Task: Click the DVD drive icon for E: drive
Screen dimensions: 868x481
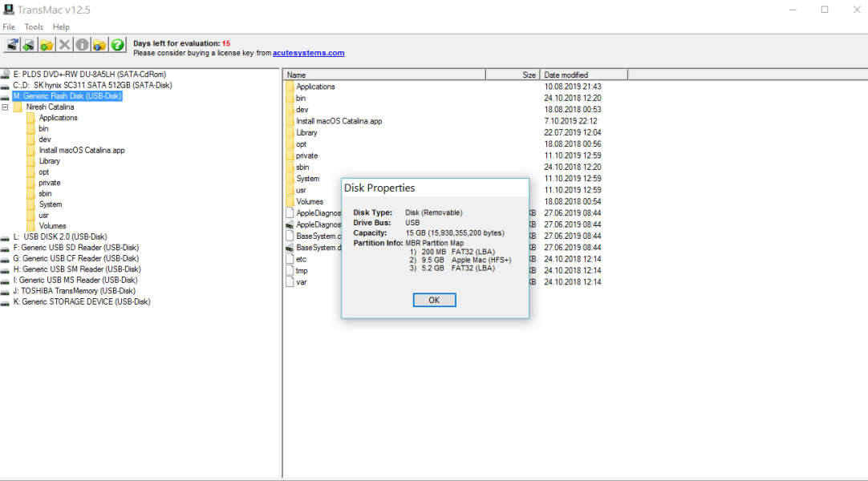Action: 6,75
